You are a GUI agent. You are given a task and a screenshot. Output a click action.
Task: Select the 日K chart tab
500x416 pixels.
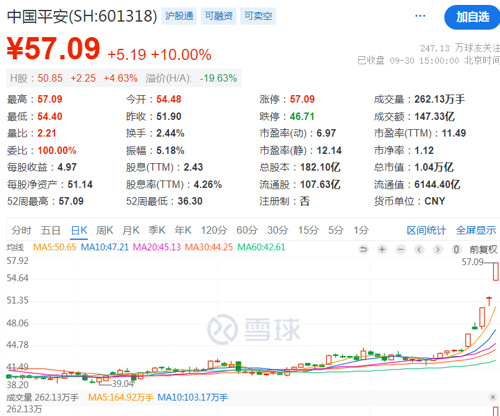point(79,230)
